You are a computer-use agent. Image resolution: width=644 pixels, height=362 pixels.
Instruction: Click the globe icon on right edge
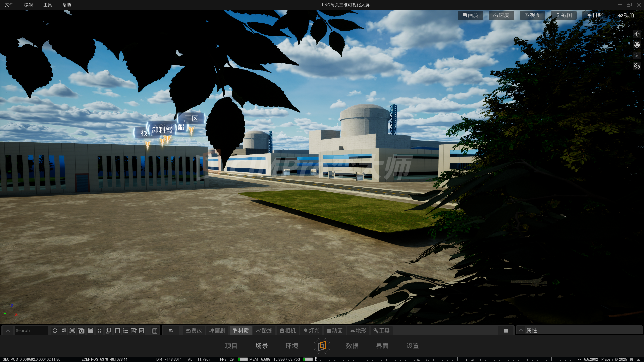tap(637, 45)
